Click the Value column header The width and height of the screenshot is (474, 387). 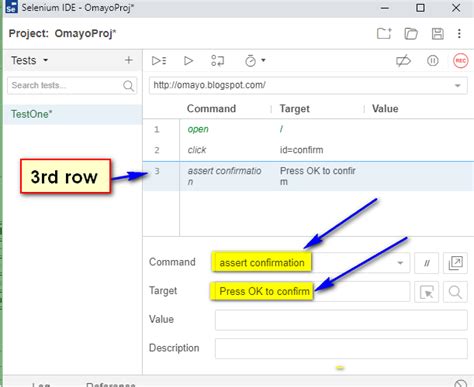coord(385,109)
